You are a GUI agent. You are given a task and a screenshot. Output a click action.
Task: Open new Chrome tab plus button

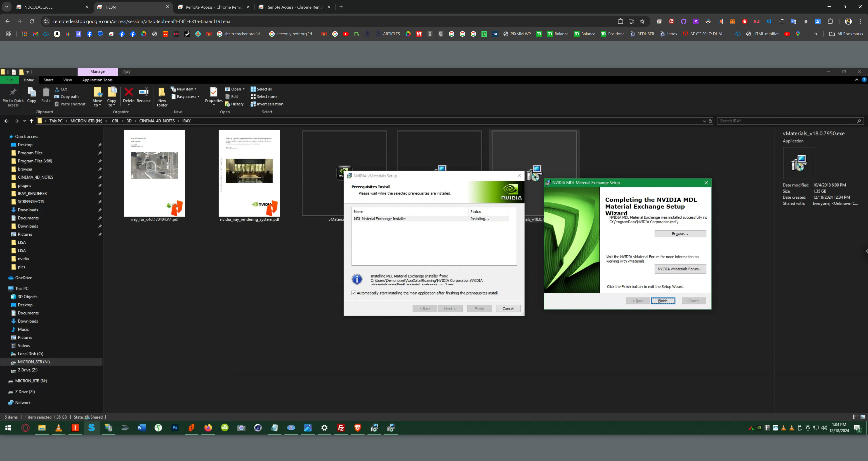[x=341, y=7]
